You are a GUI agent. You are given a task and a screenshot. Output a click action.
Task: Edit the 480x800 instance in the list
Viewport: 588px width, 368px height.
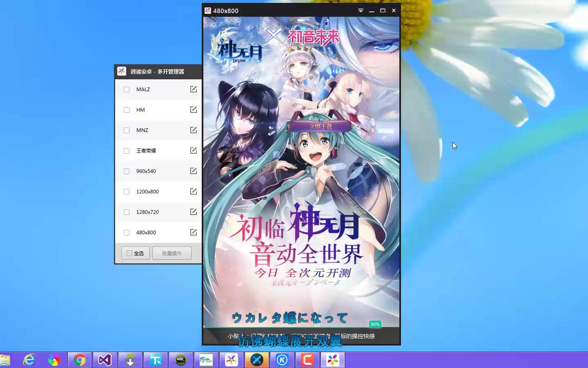[194, 232]
